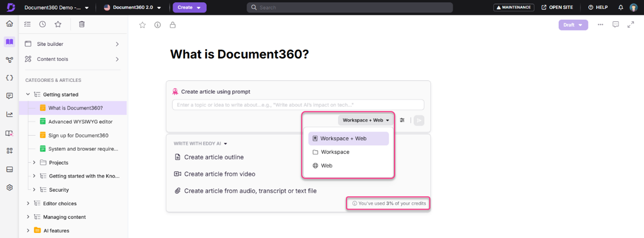The width and height of the screenshot is (644, 238).
Task: Click the Settings gear in left sidebar
Action: 9,188
